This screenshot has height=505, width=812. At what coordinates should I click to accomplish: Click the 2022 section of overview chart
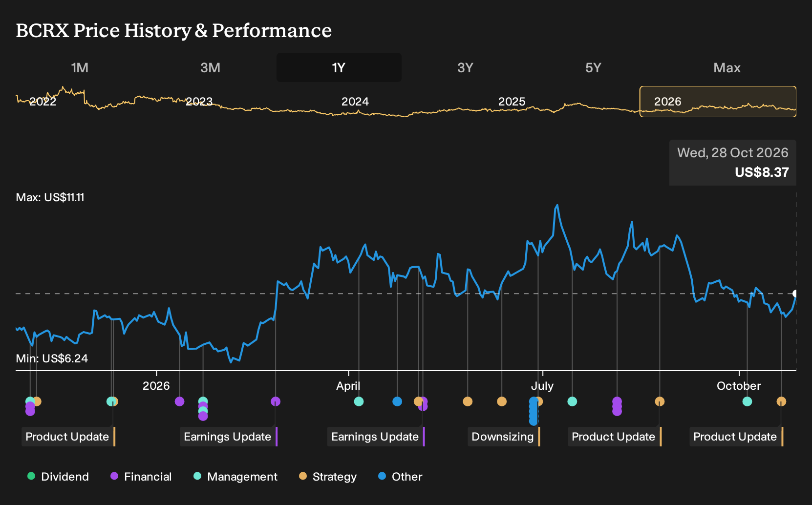coord(43,102)
